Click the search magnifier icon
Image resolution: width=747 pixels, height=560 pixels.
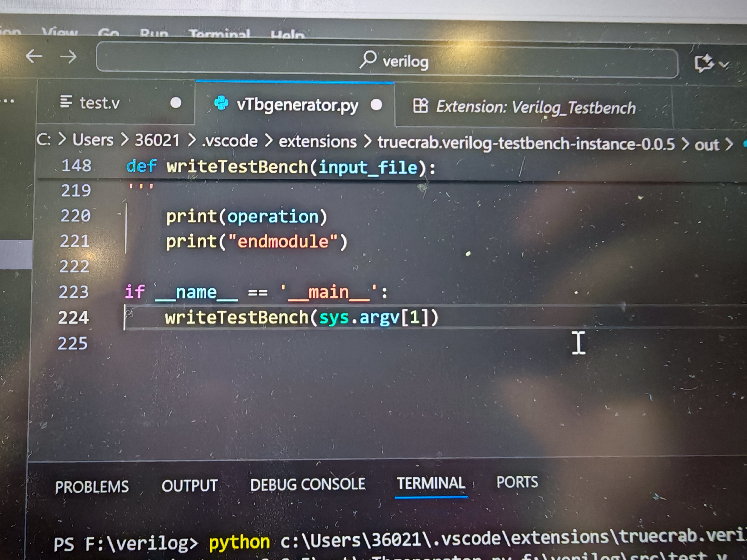368,59
